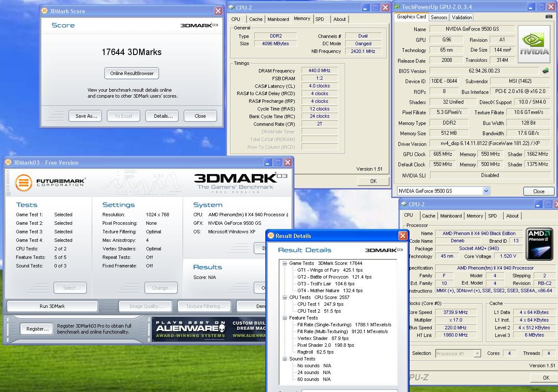558x392 pixels.
Task: Minimize the 3DMark03 Free Version window
Action: [x=267, y=163]
